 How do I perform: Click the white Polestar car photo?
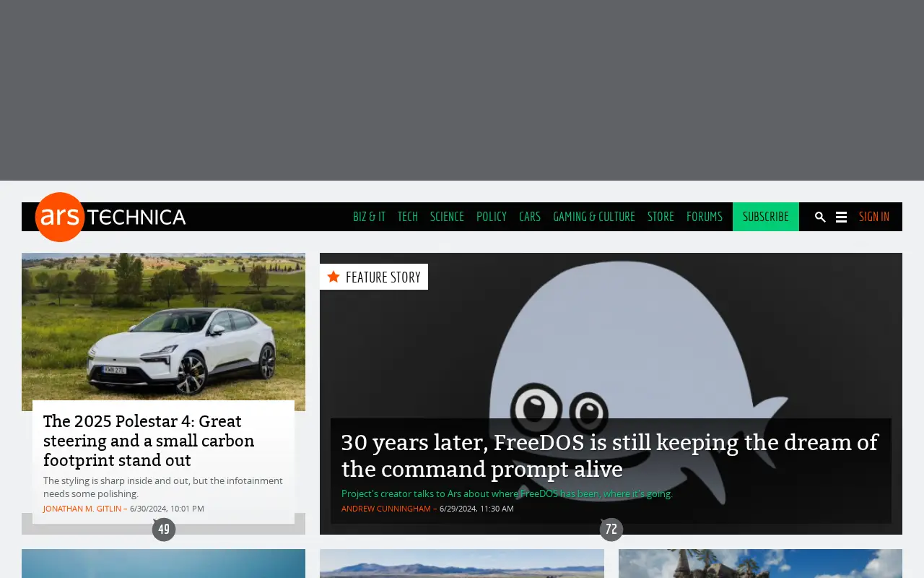pyautogui.click(x=163, y=332)
